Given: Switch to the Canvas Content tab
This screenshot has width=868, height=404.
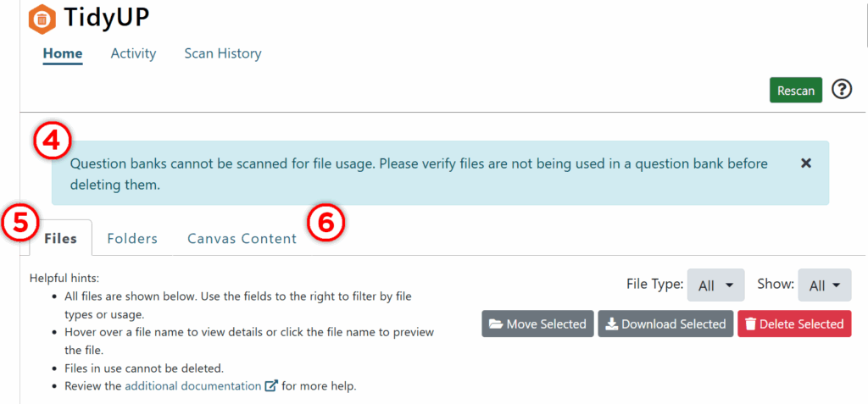Looking at the screenshot, I should pos(242,239).
